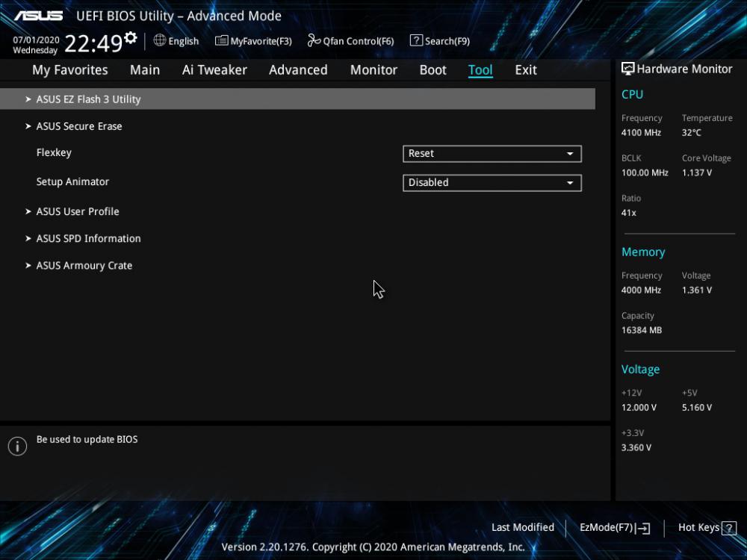The image size is (747, 560).
Task: Click the ASUS logo
Action: pyautogui.click(x=38, y=16)
